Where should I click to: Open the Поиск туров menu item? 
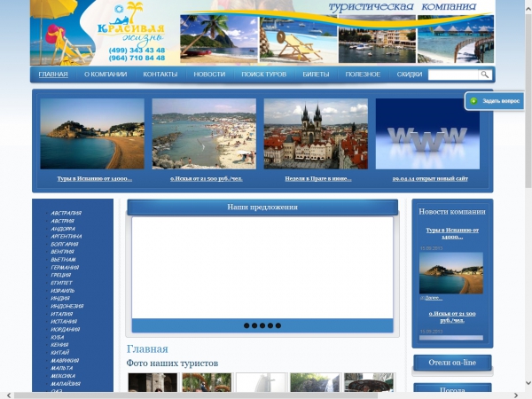pyautogui.click(x=263, y=74)
